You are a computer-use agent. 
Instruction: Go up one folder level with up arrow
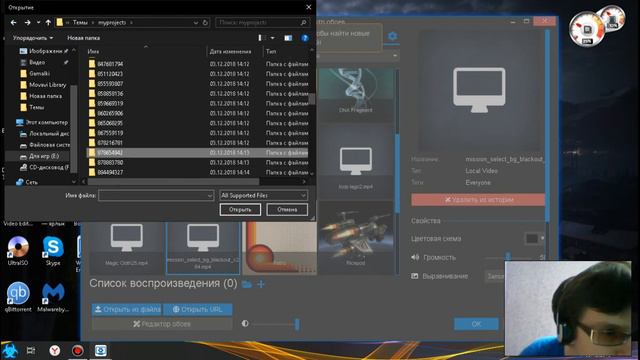[48, 22]
